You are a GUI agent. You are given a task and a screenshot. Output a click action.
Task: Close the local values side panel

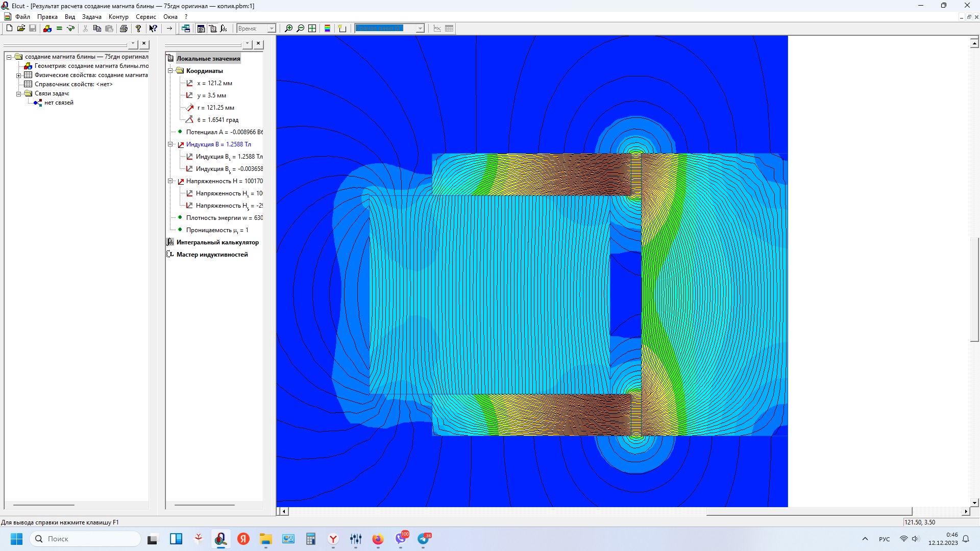tap(258, 44)
